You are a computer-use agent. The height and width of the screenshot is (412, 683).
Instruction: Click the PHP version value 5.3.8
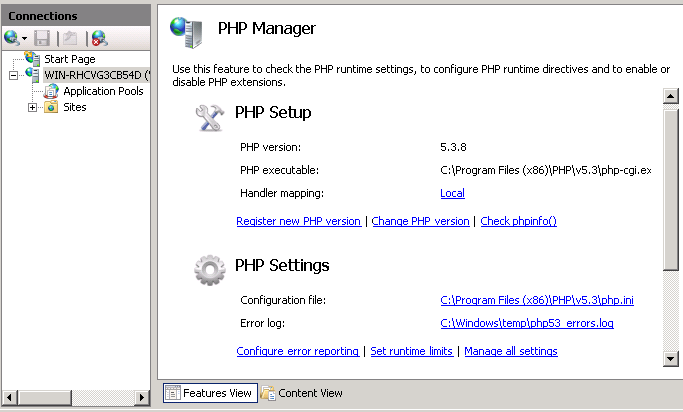click(453, 147)
